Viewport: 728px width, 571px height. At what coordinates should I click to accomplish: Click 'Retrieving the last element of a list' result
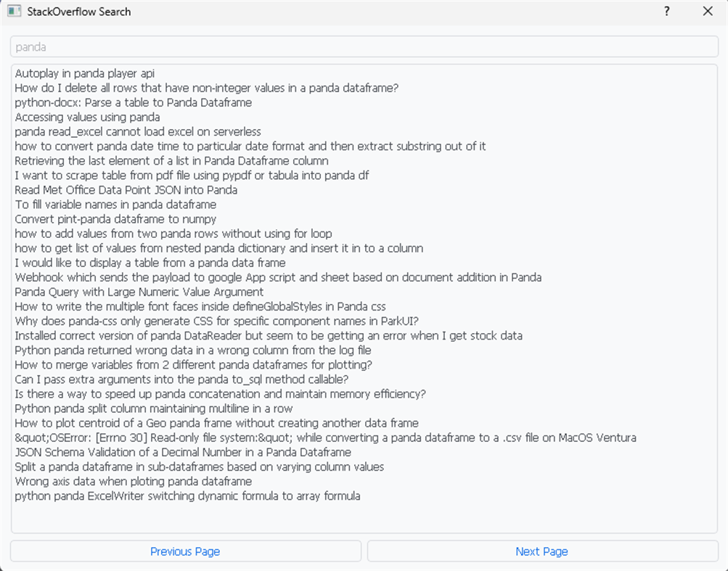(x=171, y=160)
